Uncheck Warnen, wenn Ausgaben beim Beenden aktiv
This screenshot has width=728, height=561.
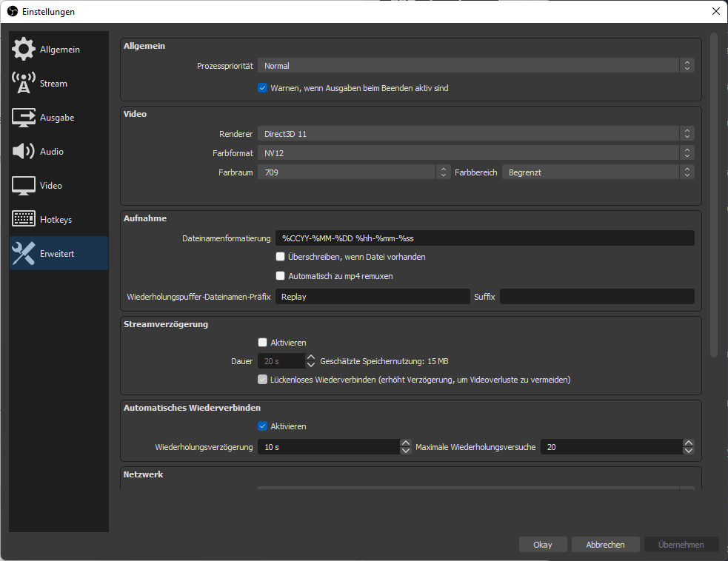(262, 87)
